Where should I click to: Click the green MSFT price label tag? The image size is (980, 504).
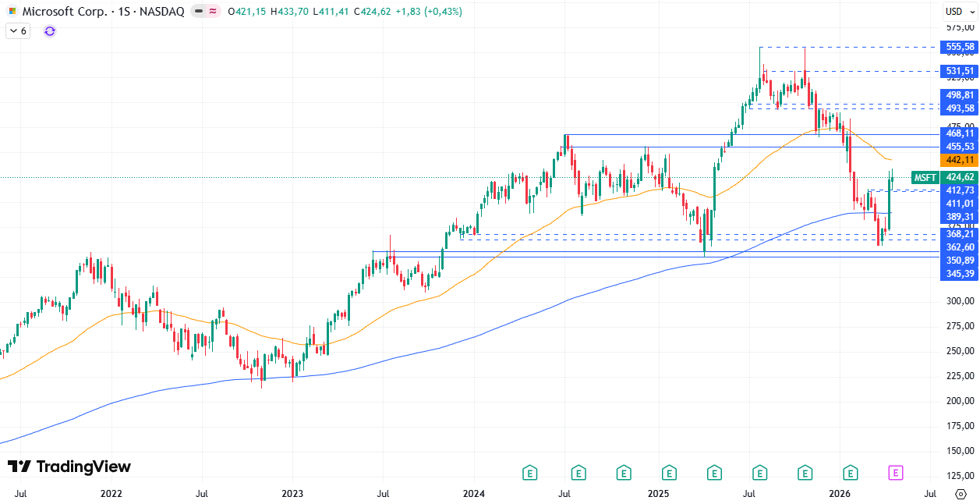coord(925,177)
